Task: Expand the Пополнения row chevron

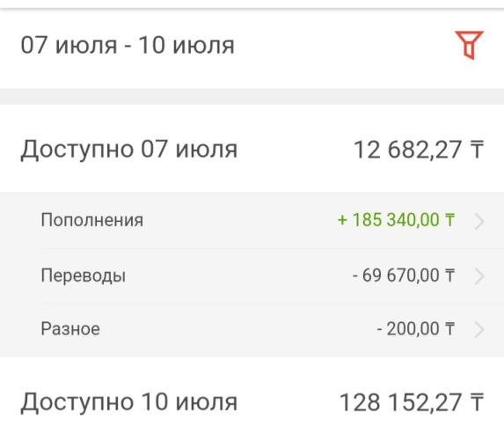Action: click(x=479, y=221)
